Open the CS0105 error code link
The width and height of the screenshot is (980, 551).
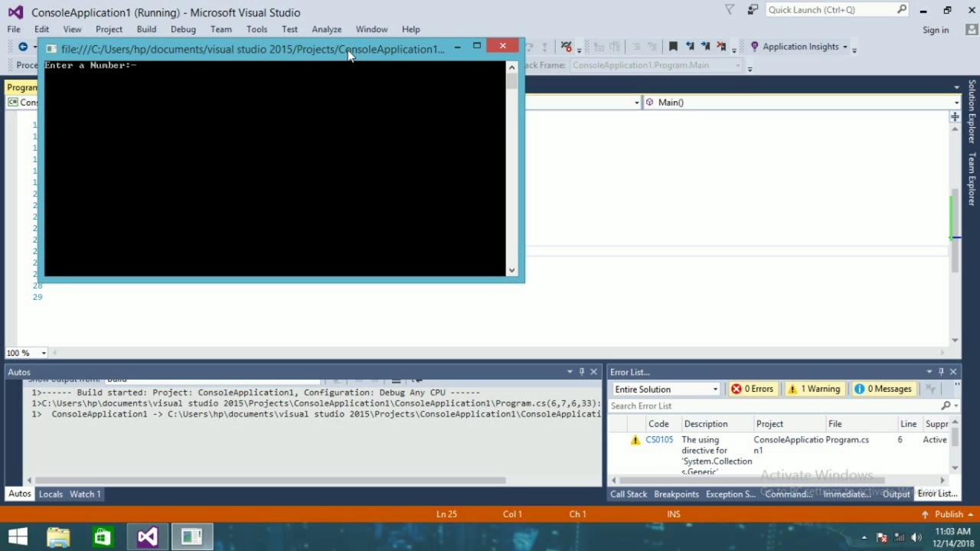659,440
